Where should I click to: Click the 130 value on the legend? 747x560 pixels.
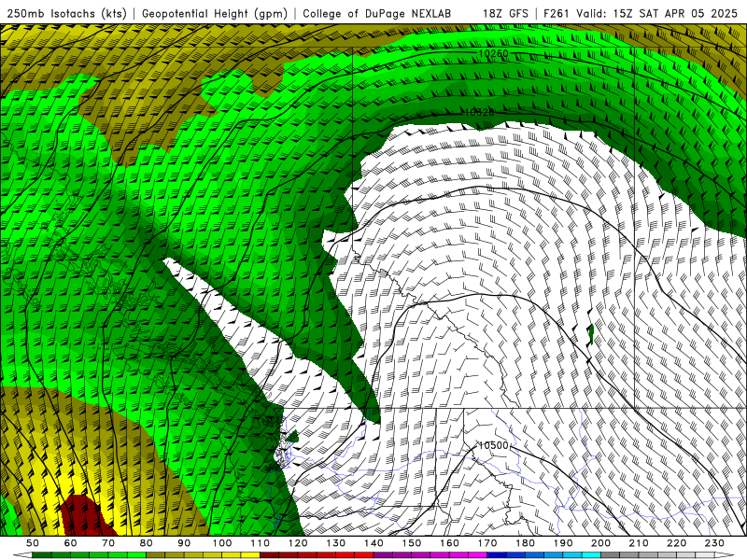[x=336, y=543]
